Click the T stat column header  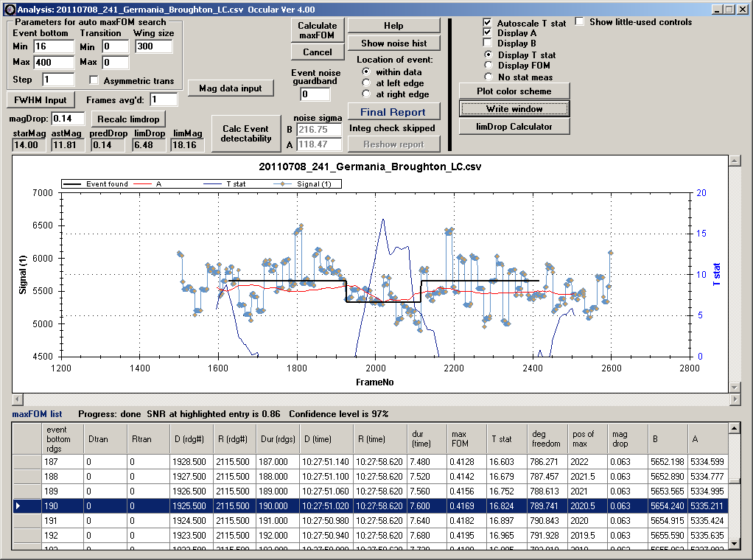[x=507, y=439]
